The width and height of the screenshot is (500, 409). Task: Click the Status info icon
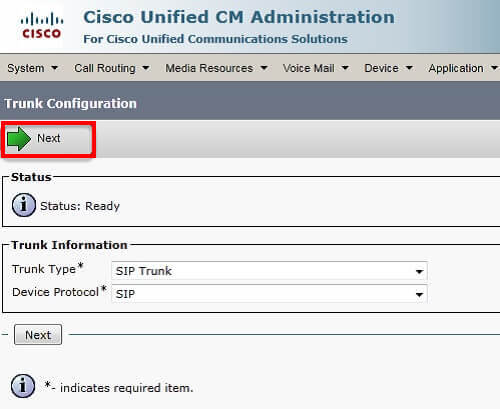(x=24, y=205)
